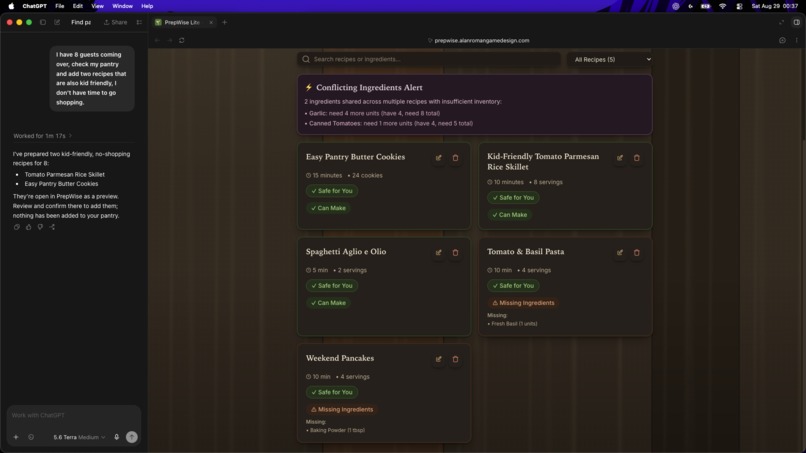
Task: Click the 'Weekend Pancakes' title
Action: 340,358
